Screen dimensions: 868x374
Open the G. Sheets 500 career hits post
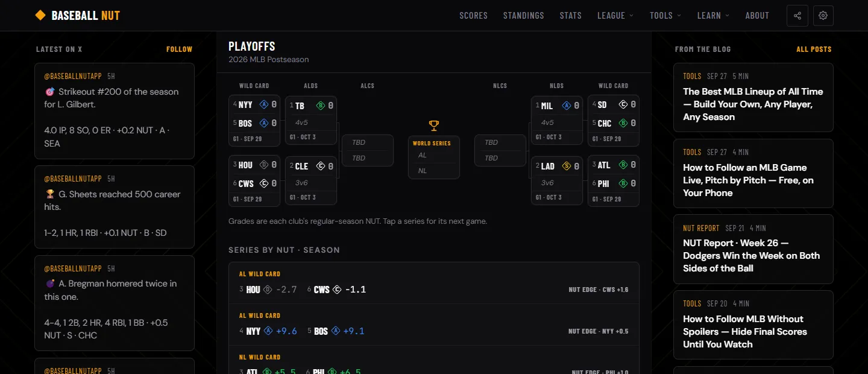(x=115, y=207)
